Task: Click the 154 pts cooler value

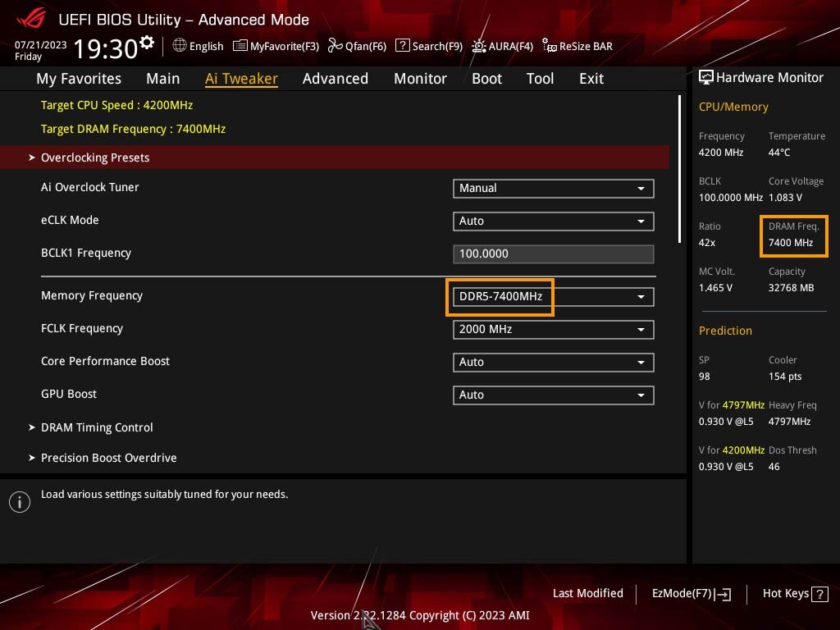Action: click(x=785, y=377)
